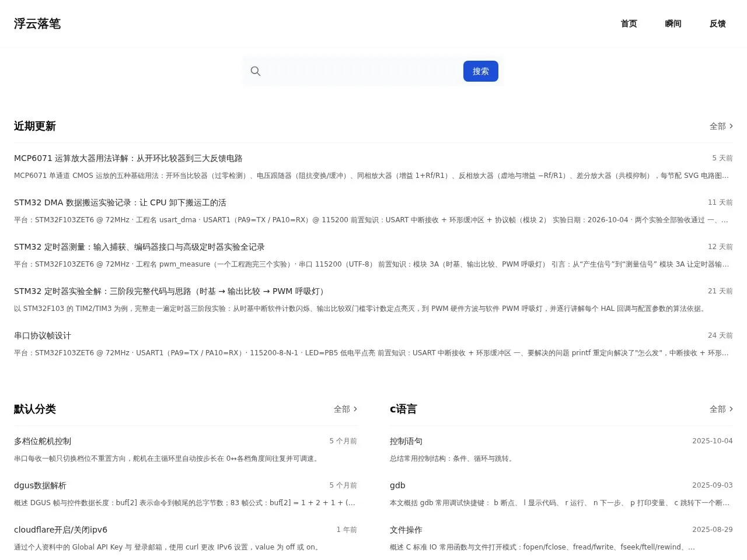Expand 全部 next to c语言

[721, 409]
